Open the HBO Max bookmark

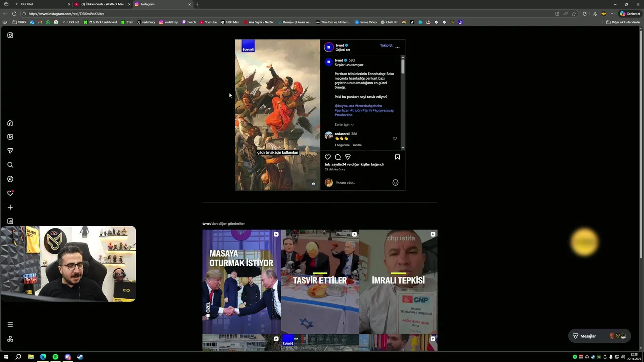[230, 22]
